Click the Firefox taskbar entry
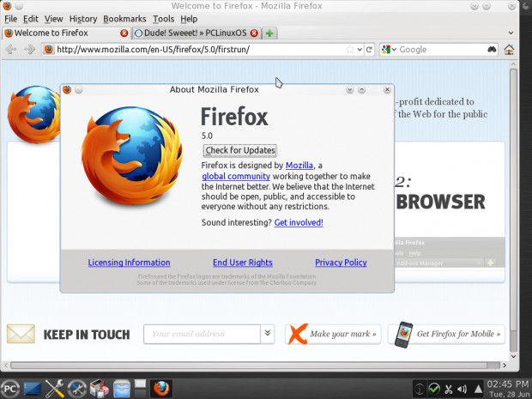Screen dimensions: 532x399 [x=161, y=389]
